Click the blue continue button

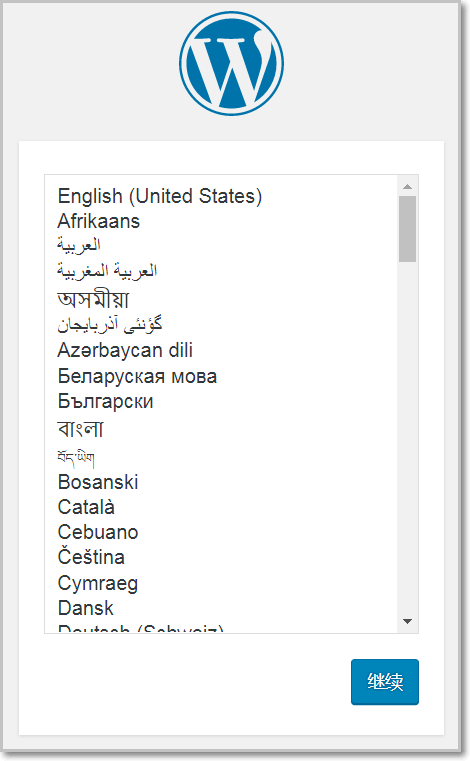pos(385,682)
